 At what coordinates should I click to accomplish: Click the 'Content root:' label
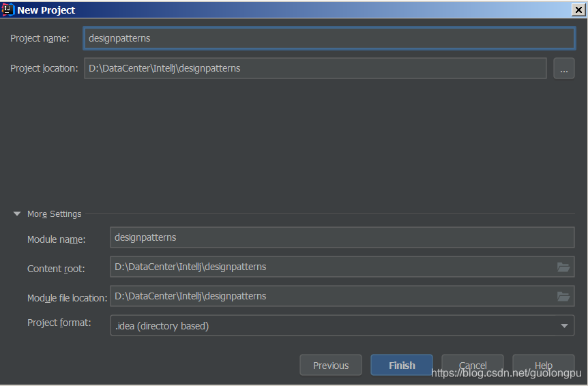point(56,269)
